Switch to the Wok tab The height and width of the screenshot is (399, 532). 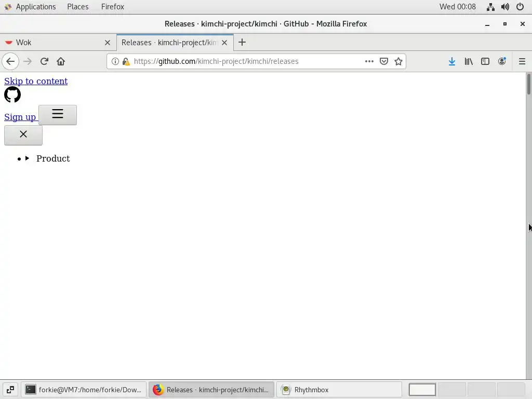pos(58,43)
